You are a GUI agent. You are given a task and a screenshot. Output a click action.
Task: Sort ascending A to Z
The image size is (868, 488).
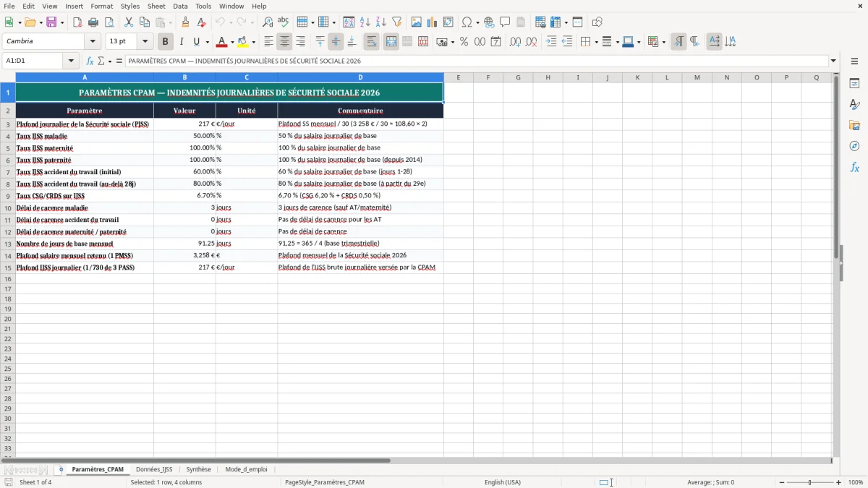pyautogui.click(x=365, y=22)
